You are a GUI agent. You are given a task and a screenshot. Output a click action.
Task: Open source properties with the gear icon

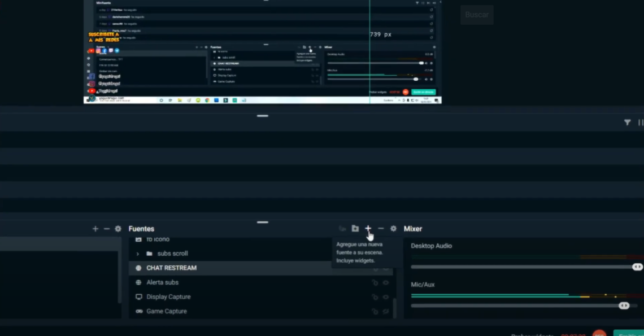click(393, 229)
